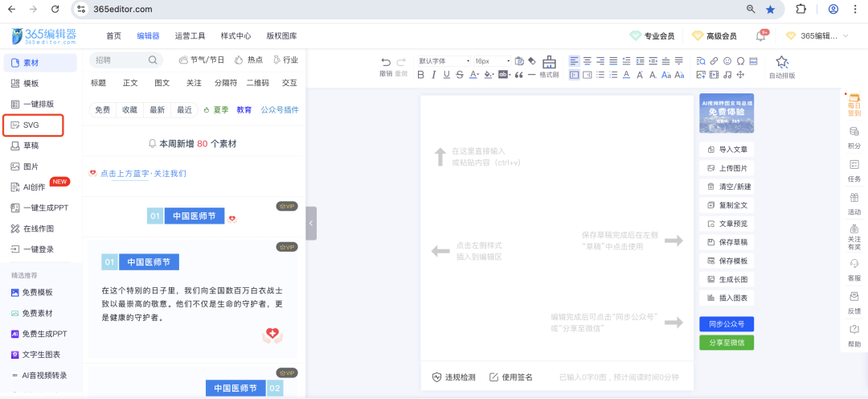This screenshot has height=399, width=868.
Task: Open the font color picker (underlined A)
Action: click(473, 75)
